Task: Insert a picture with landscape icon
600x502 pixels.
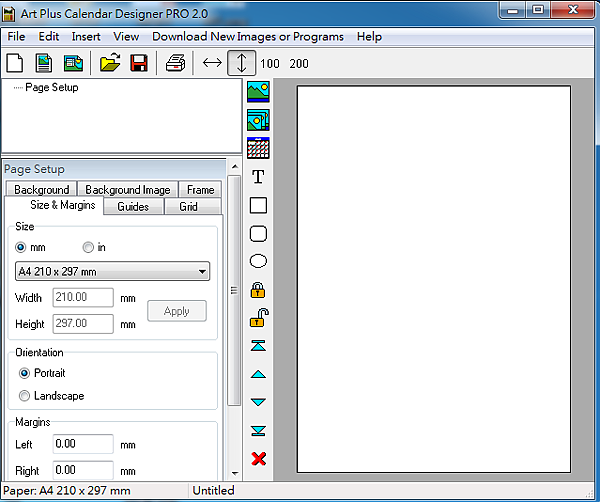Action: pyautogui.click(x=258, y=92)
